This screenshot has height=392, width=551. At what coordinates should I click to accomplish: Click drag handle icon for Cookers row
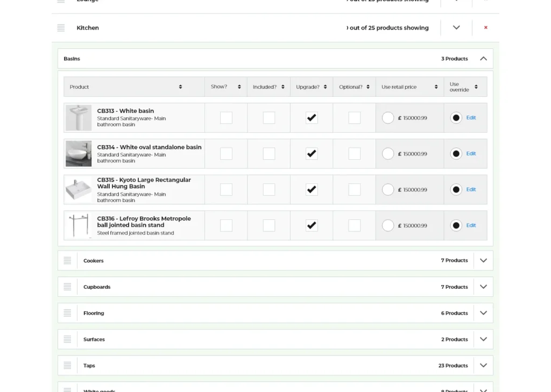(67, 261)
